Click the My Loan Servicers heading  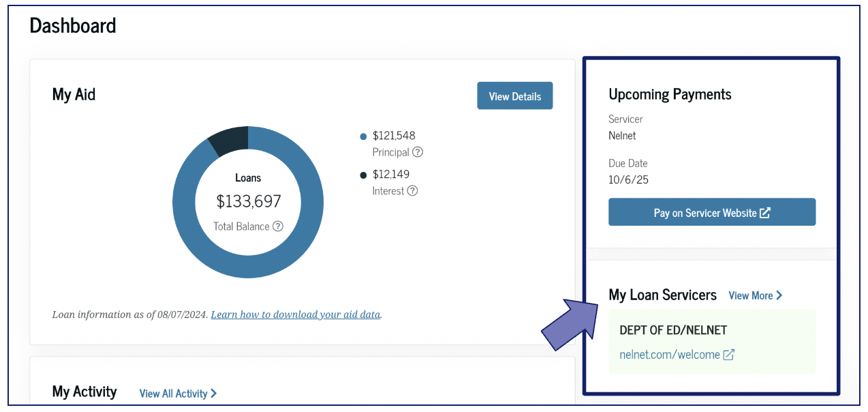click(x=662, y=295)
